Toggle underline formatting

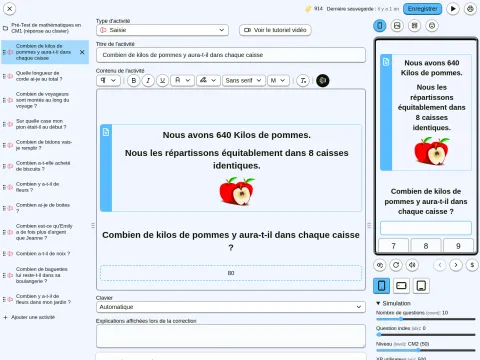pos(162,80)
